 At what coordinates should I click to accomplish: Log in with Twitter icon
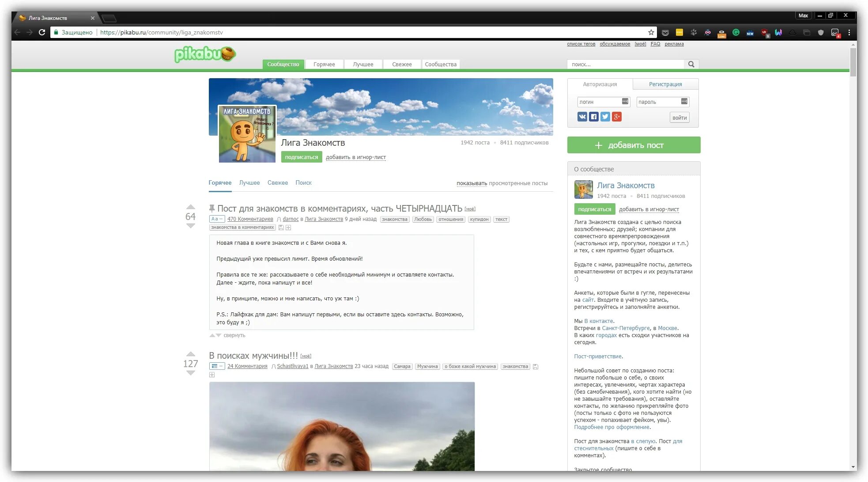(605, 117)
